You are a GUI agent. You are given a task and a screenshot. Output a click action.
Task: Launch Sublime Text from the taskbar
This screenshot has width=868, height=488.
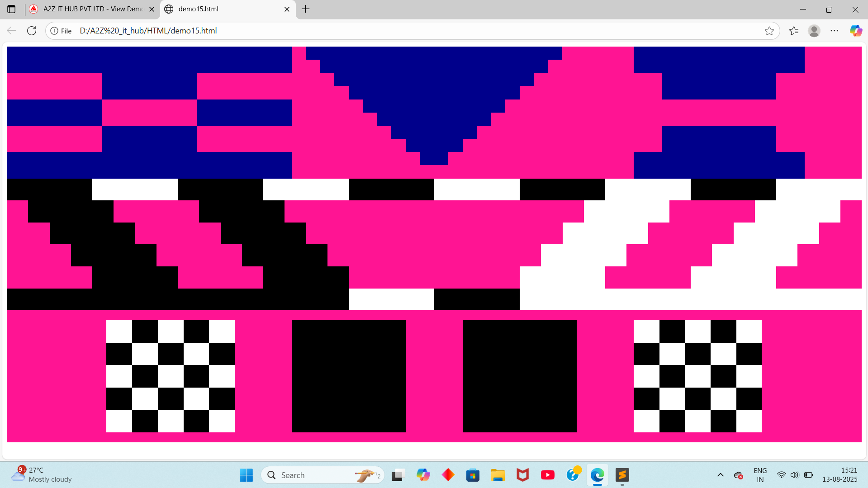[x=622, y=475]
